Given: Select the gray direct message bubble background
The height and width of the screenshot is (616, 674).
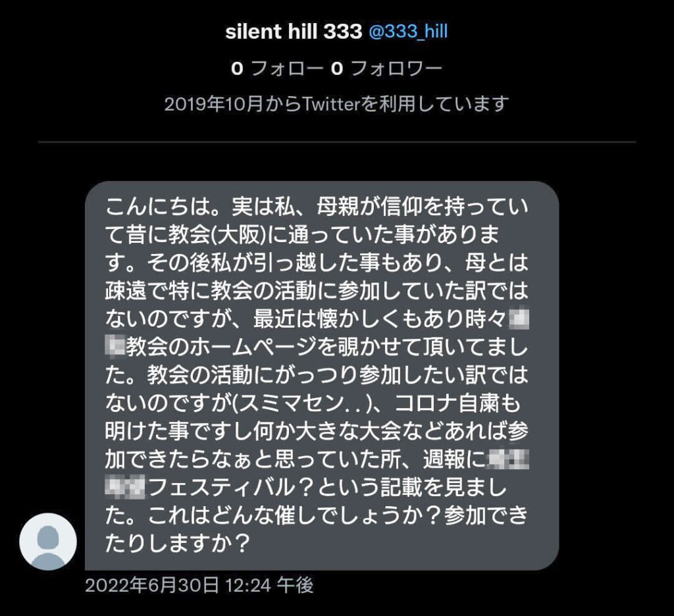Looking at the screenshot, I should 322,376.
